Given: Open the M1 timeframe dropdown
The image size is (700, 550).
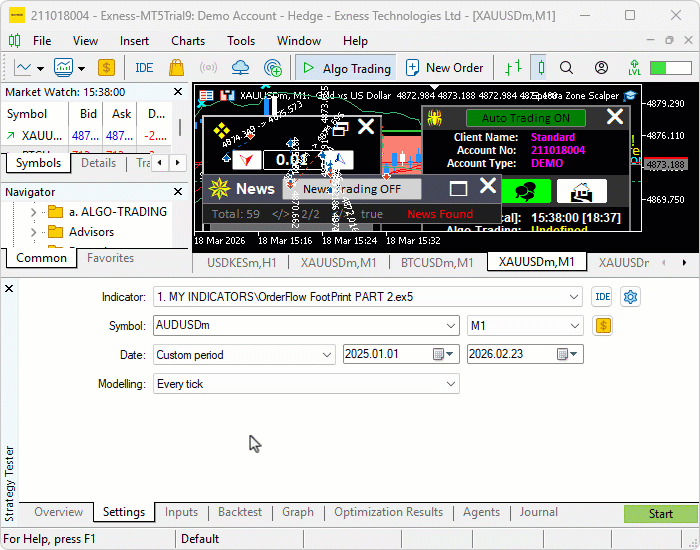Looking at the screenshot, I should [575, 326].
